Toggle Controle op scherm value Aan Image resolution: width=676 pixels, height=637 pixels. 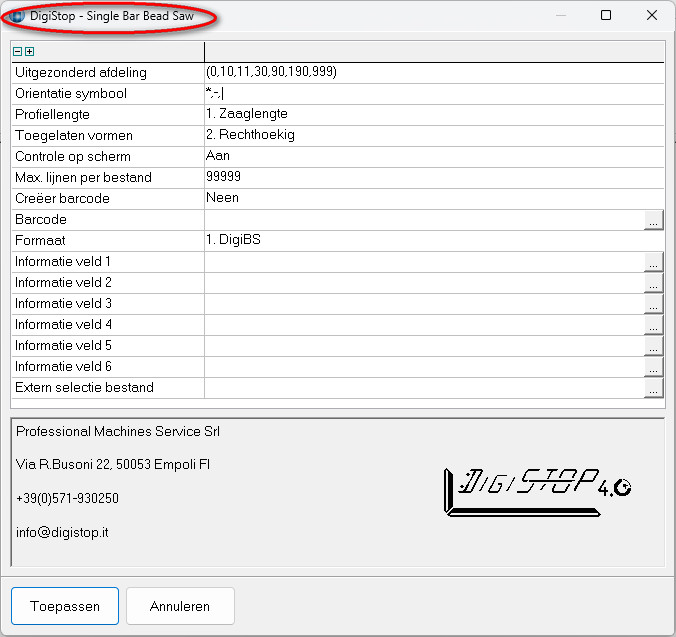click(x=434, y=156)
